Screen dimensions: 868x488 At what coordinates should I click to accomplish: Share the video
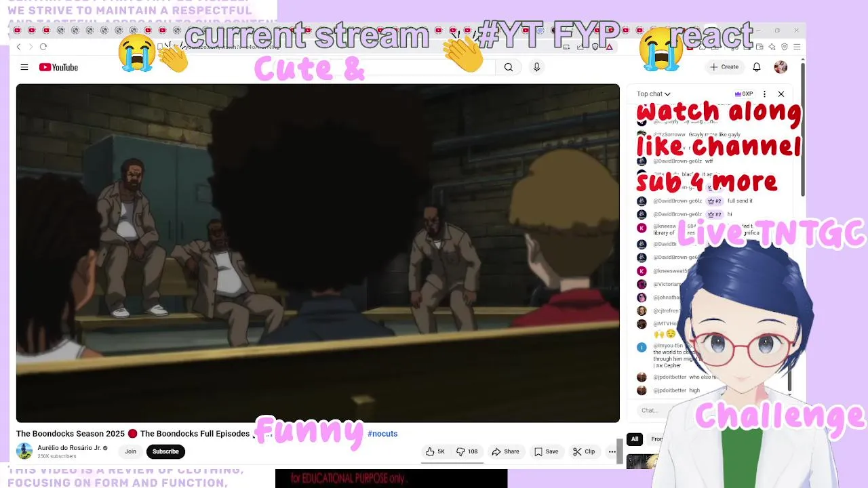pos(505,451)
